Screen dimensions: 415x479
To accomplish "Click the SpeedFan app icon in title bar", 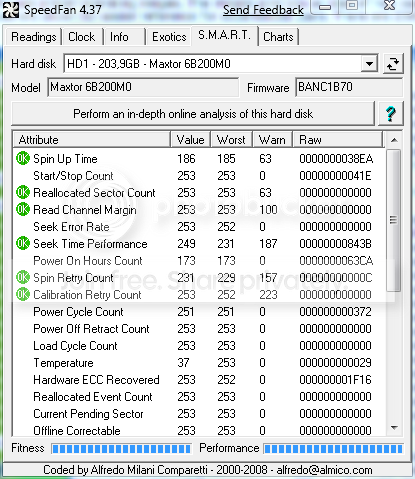I will pyautogui.click(x=10, y=9).
